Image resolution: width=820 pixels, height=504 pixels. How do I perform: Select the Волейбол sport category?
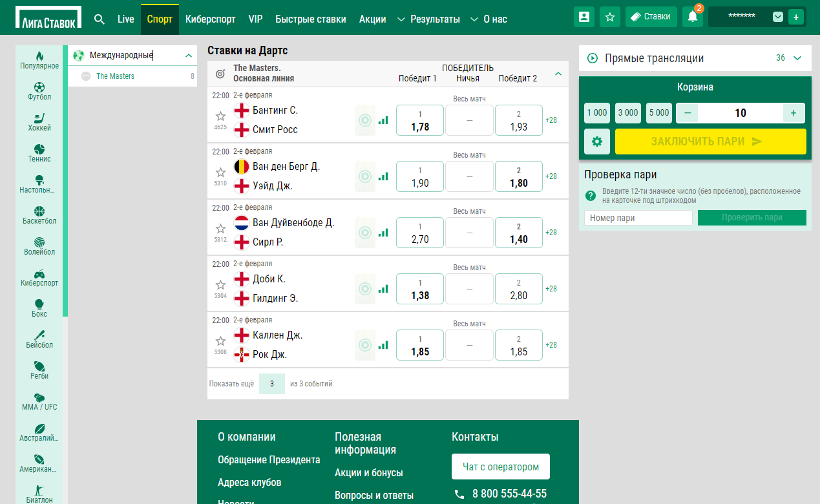tap(39, 246)
